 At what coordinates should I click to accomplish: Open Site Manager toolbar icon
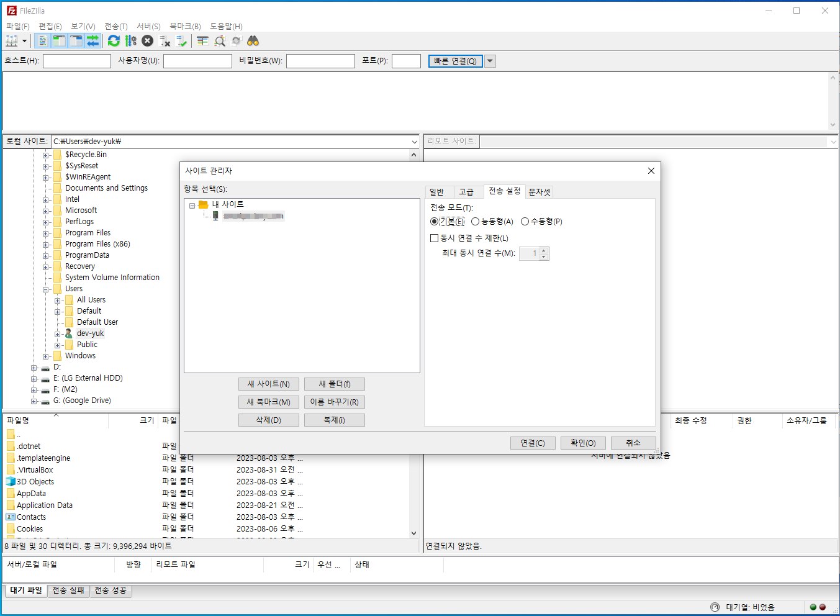point(12,41)
